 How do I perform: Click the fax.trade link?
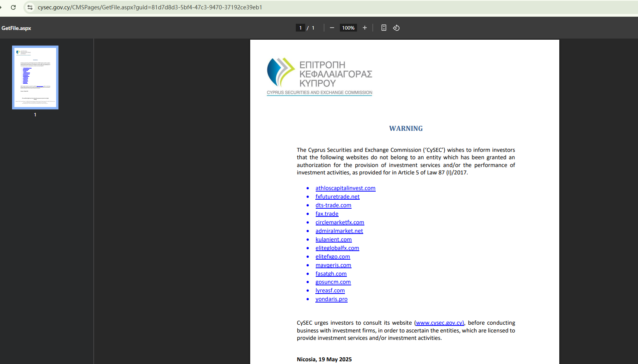tap(327, 214)
